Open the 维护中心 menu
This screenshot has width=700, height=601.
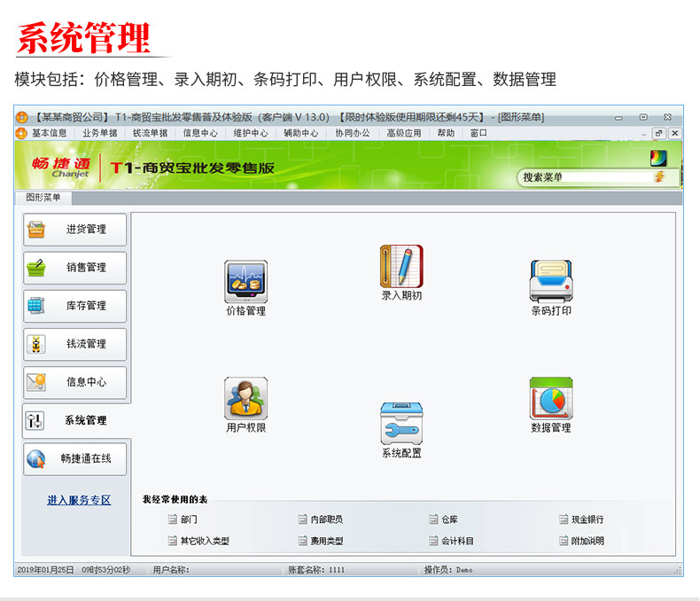pyautogui.click(x=251, y=133)
